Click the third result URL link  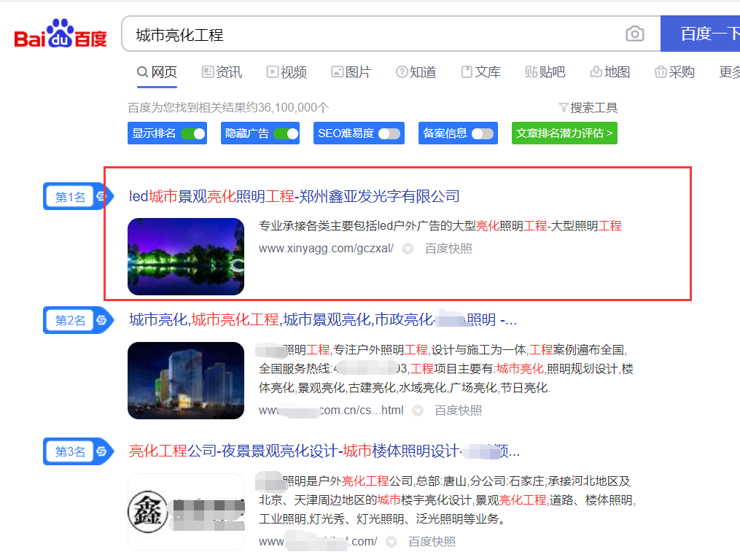pyautogui.click(x=318, y=542)
